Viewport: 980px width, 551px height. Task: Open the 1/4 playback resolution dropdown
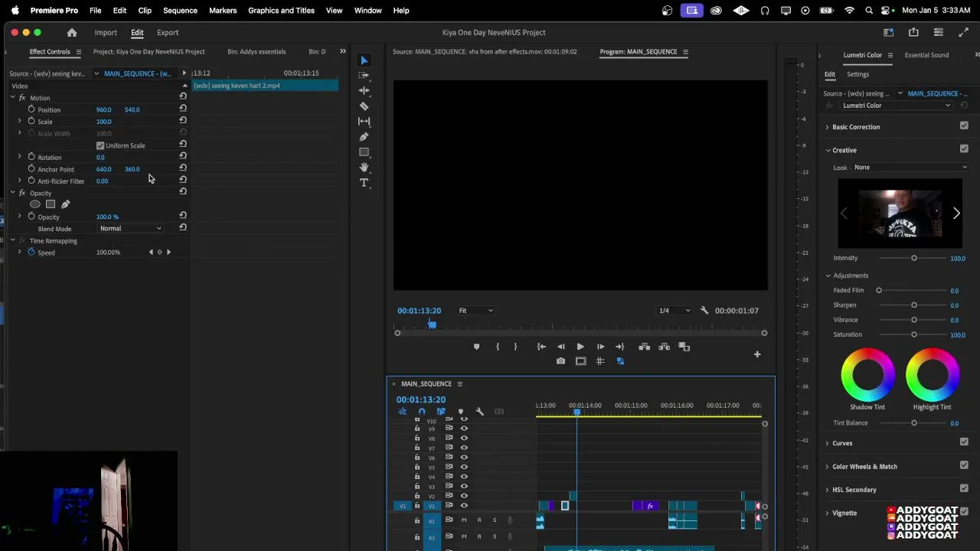tap(675, 311)
